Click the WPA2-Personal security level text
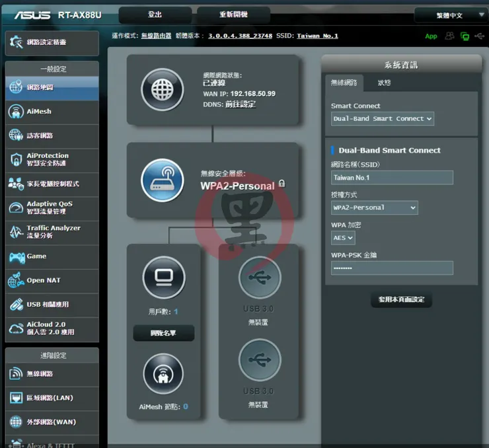 pos(237,186)
